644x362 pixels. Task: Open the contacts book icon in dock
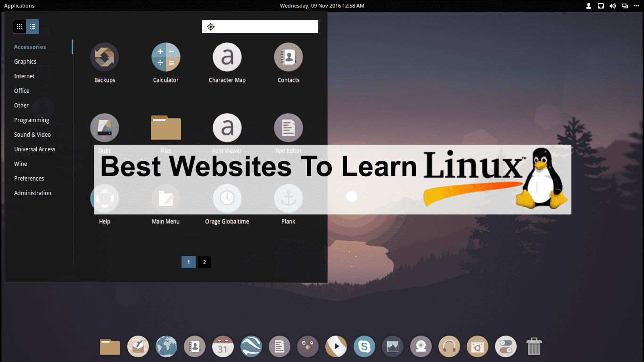[195, 347]
